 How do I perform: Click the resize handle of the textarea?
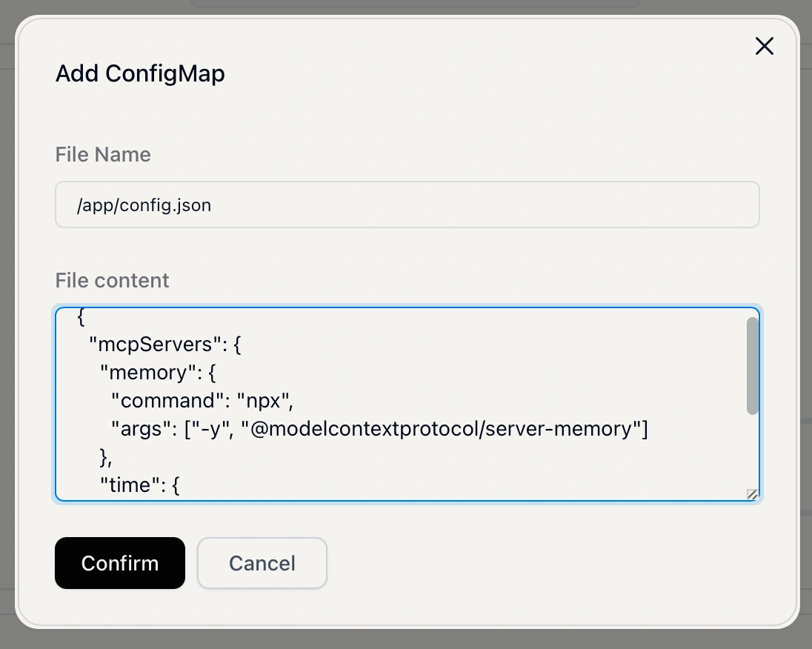(752, 494)
